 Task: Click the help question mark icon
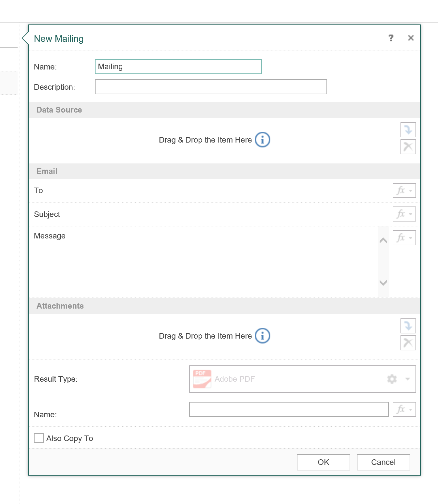(x=391, y=38)
